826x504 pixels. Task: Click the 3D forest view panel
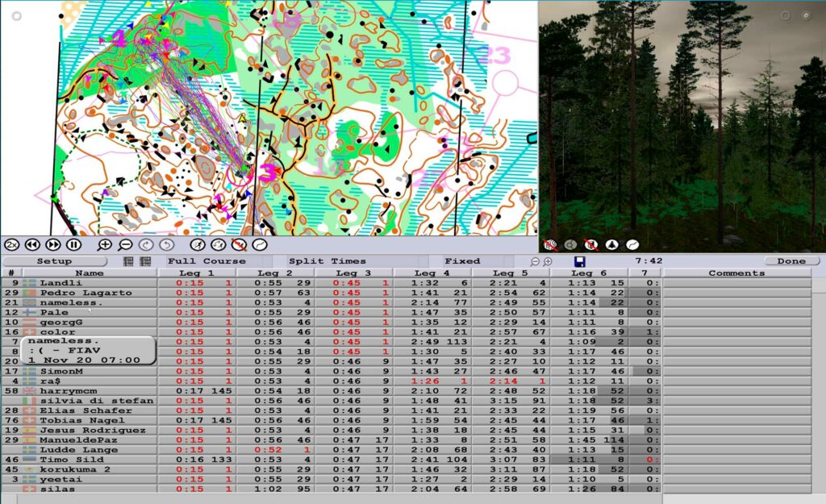tap(682, 127)
